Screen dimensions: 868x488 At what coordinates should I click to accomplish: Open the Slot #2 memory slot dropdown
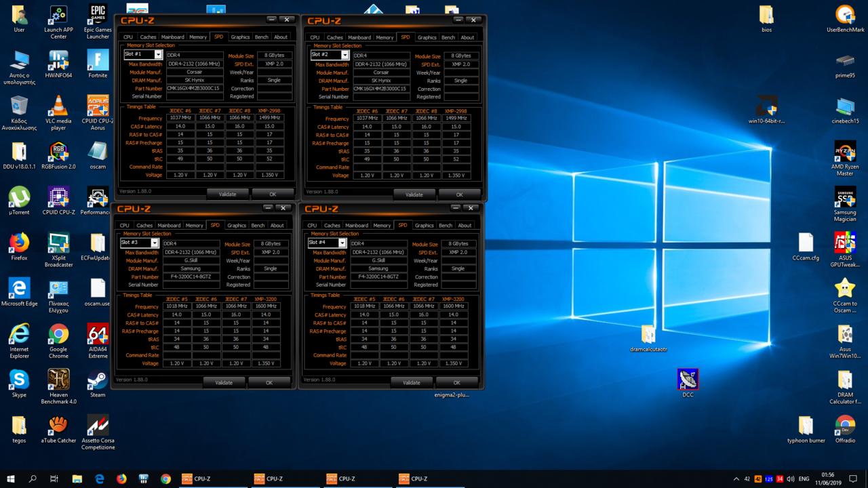tap(345, 55)
